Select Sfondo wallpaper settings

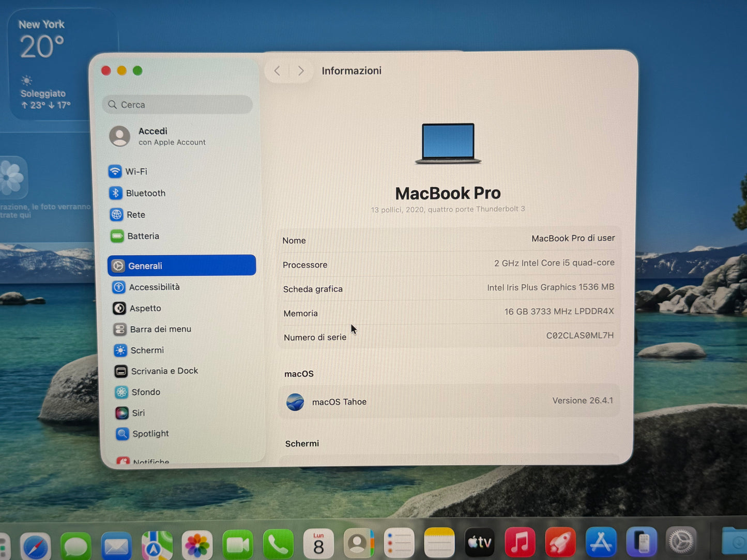[x=138, y=392]
